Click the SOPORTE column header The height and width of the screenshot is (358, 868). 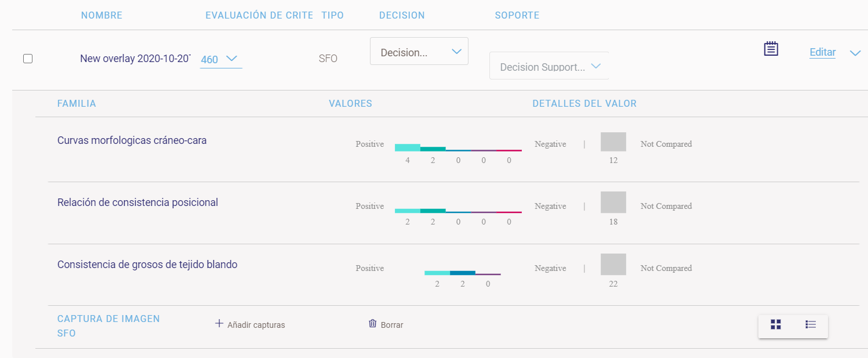517,16
